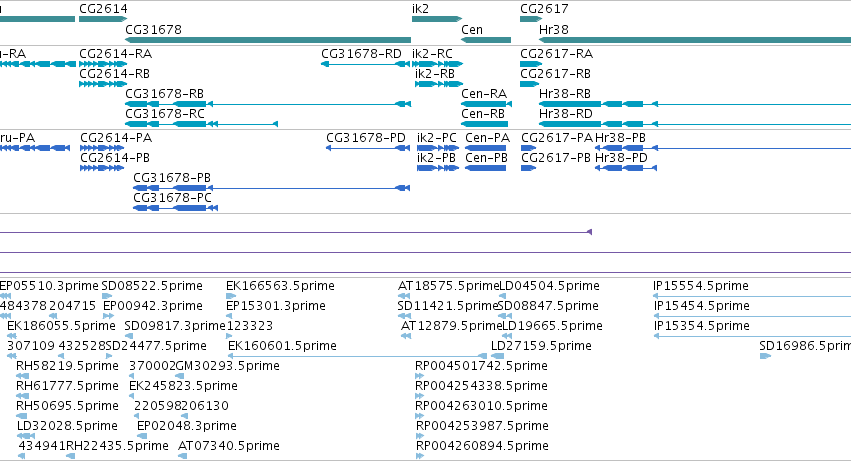This screenshot has height=461, width=851.
Task: Select protein Hr38-PB
Action: [x=620, y=138]
